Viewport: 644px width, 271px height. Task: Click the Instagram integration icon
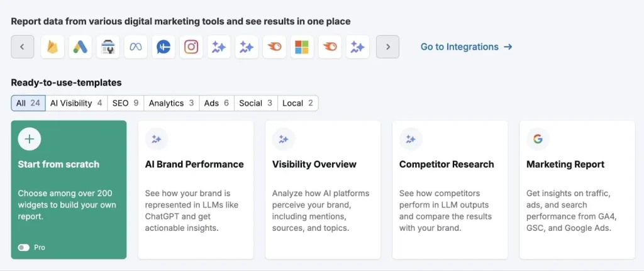(191, 47)
